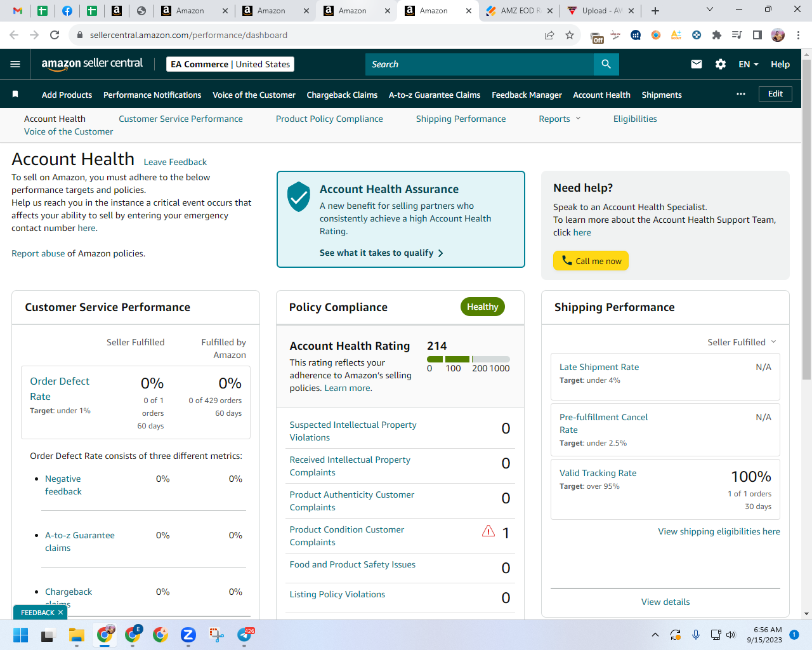Open Chargeback Claims in the nav bar

pyautogui.click(x=342, y=95)
